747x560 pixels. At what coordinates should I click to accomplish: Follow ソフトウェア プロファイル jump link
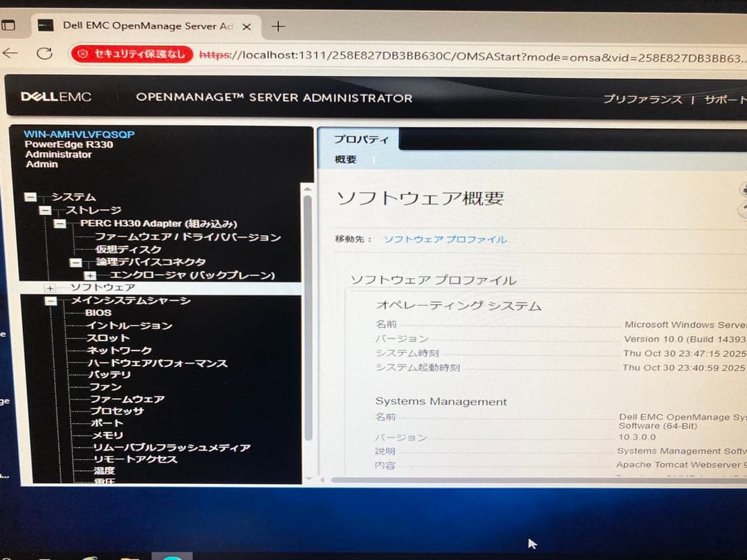[x=445, y=239]
